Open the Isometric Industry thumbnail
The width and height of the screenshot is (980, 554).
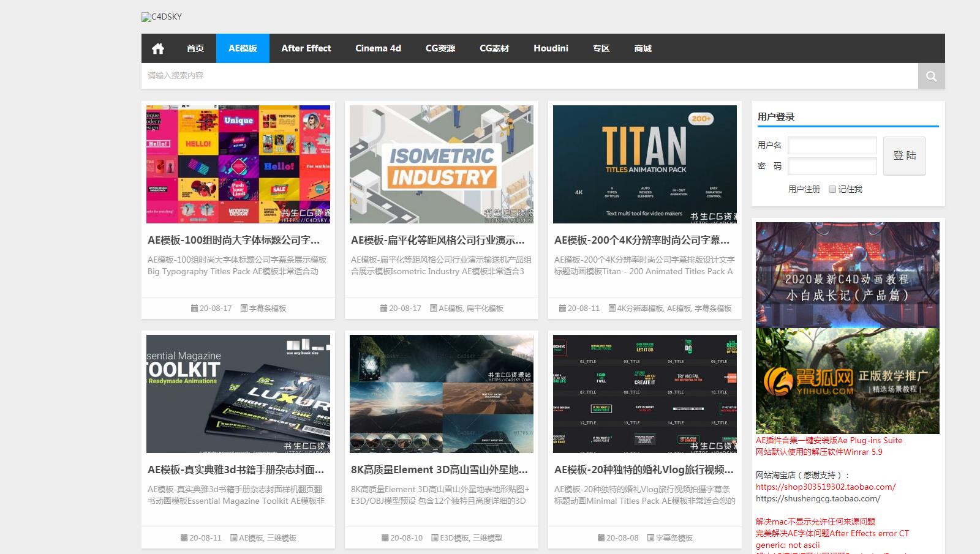point(441,164)
